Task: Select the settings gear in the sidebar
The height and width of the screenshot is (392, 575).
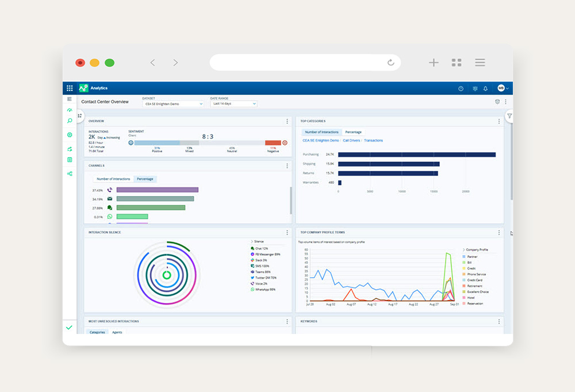Action: (x=70, y=134)
